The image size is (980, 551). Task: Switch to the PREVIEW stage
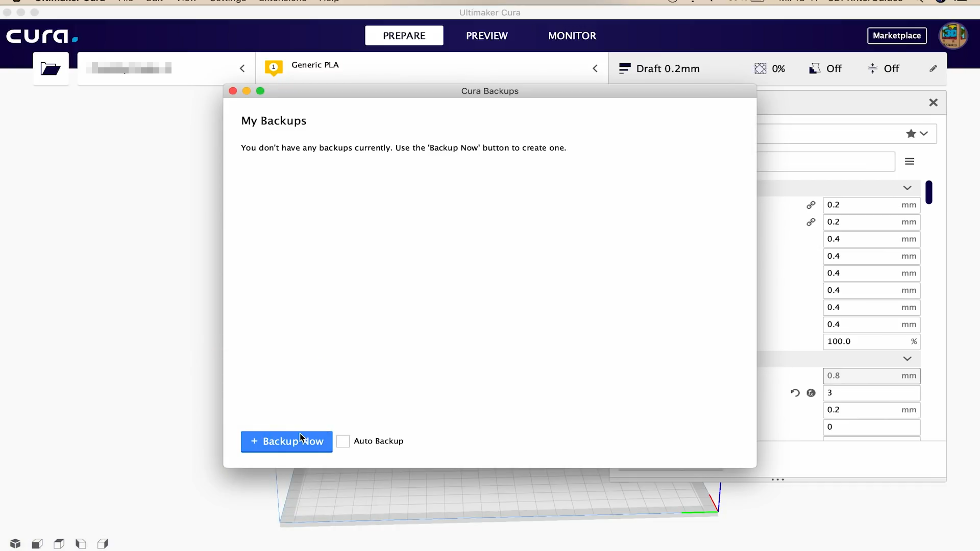(x=486, y=36)
